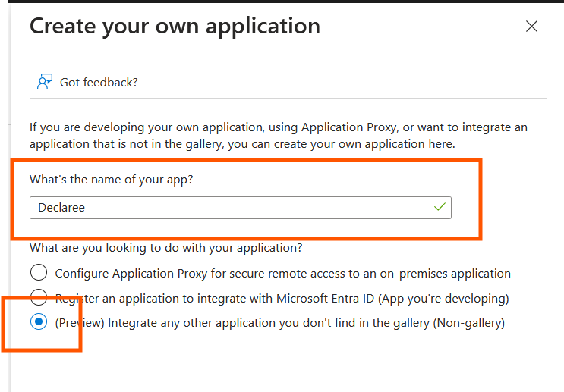Click the '(Preview)' text in the last option
This screenshot has height=392, width=564.
pyautogui.click(x=80, y=323)
